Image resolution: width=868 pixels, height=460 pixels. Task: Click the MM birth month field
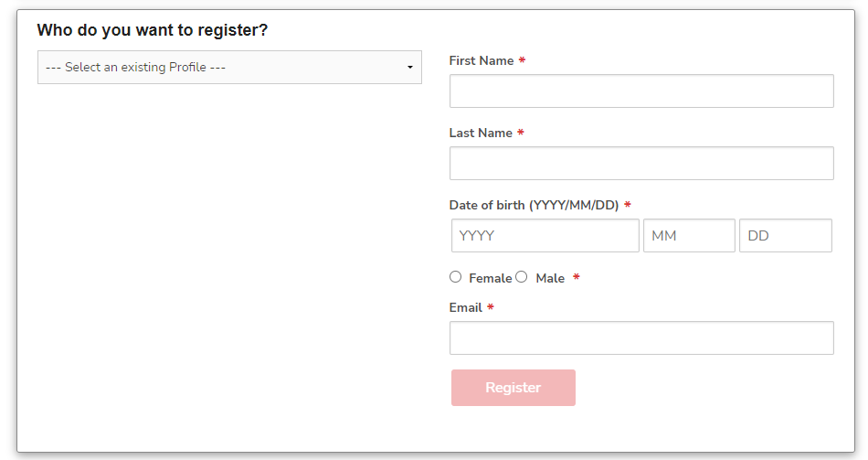point(689,236)
